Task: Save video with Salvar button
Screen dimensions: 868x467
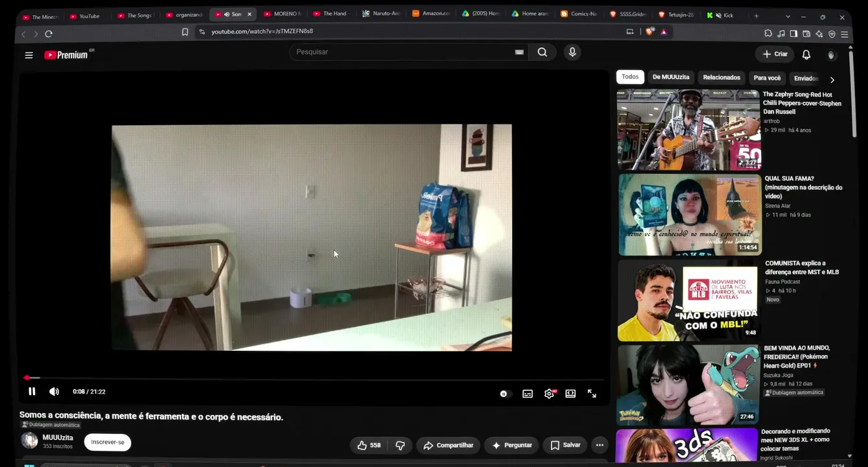Action: click(x=565, y=446)
